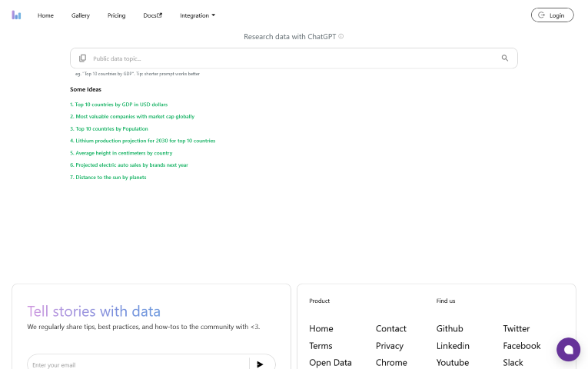Open Docs external link
588x369 pixels.
coord(152,15)
